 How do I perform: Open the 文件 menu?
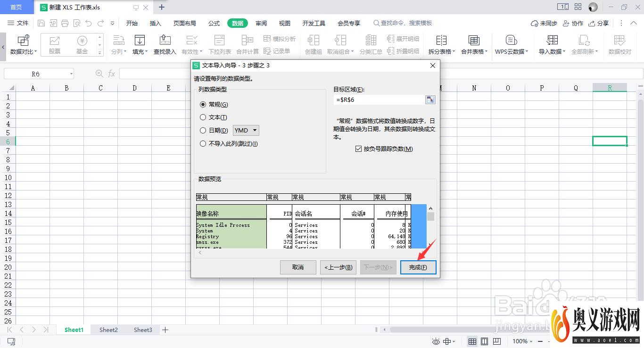click(x=18, y=23)
